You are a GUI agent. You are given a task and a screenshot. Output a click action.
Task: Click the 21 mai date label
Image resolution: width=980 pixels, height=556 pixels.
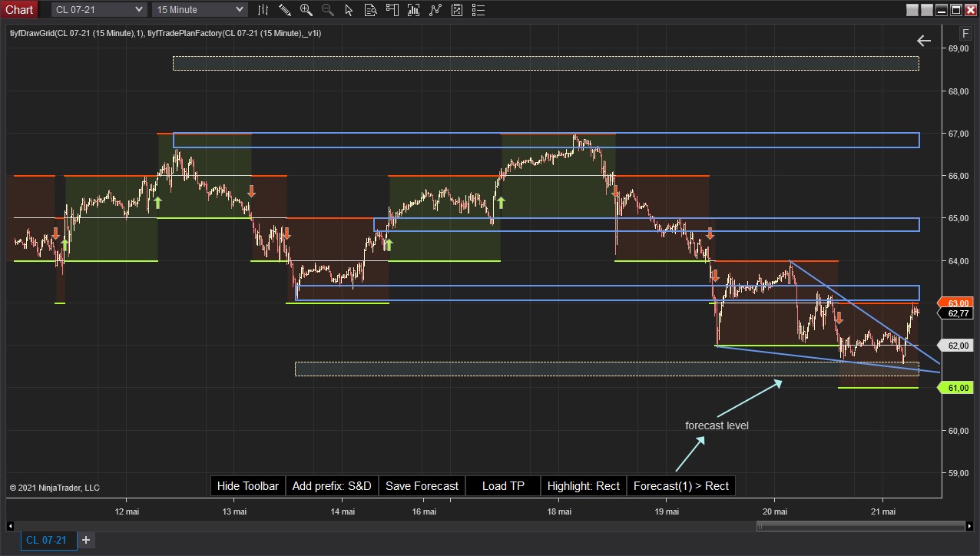click(883, 511)
